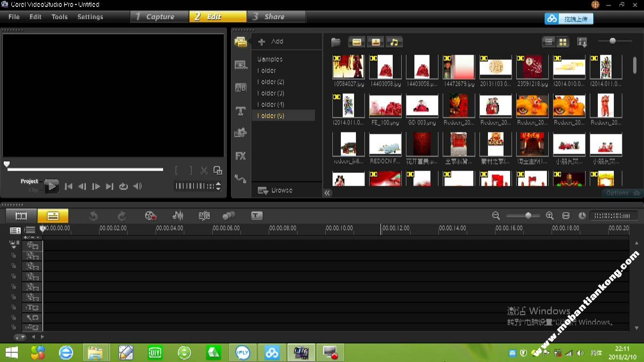The width and height of the screenshot is (644, 362).
Task: Click the Mark-out bracket icon
Action: (190, 171)
